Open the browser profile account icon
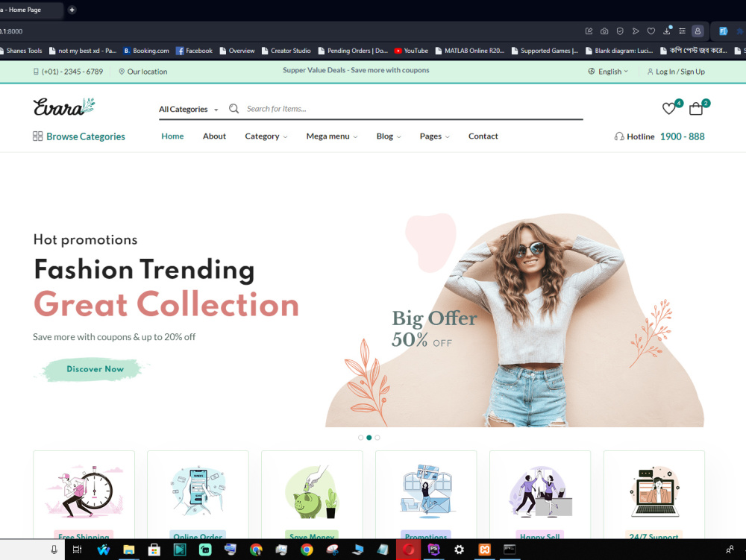Viewport: 746px width, 560px height. pos(698,31)
